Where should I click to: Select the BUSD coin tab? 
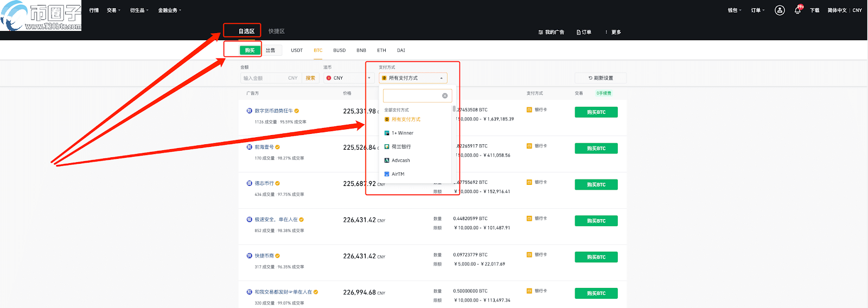pos(340,50)
